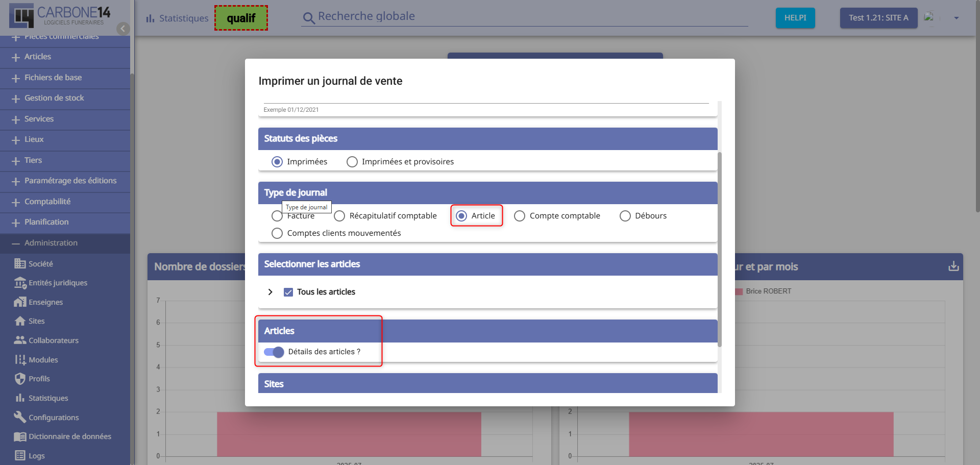This screenshot has height=465, width=980.
Task: Click the Test 1.21: SITE A button
Action: click(x=878, y=18)
